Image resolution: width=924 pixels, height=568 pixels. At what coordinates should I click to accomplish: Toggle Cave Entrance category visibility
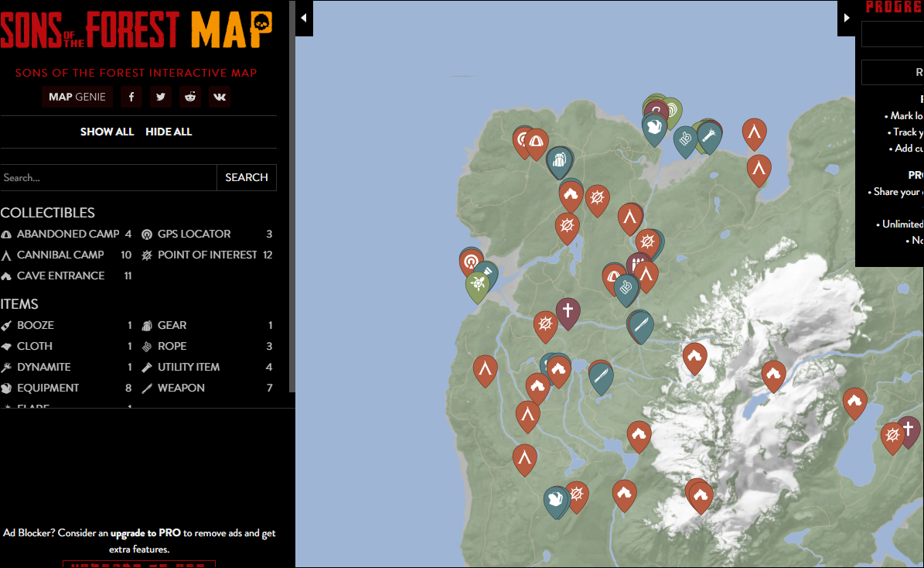click(x=66, y=275)
